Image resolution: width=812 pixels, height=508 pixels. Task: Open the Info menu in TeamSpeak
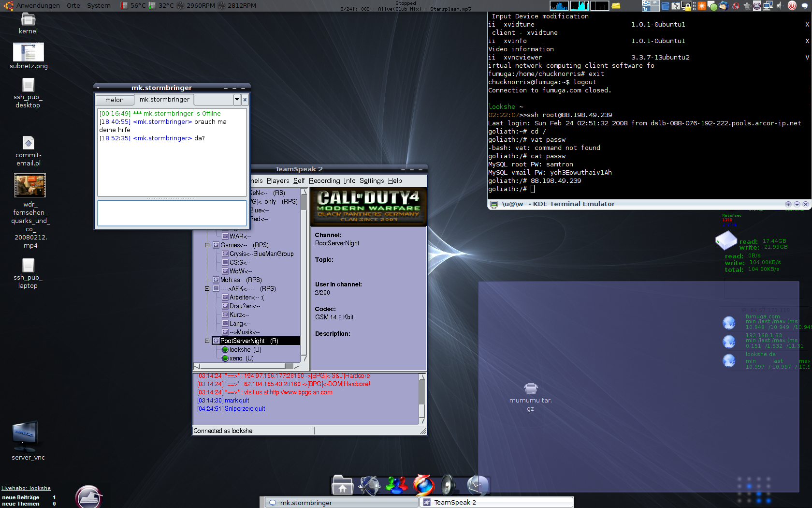coord(350,181)
